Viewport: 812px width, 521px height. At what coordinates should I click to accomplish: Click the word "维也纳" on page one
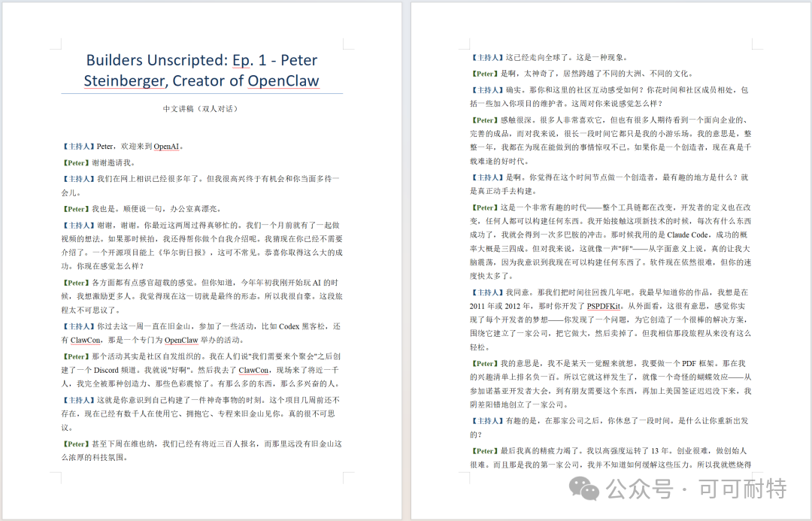[146, 444]
